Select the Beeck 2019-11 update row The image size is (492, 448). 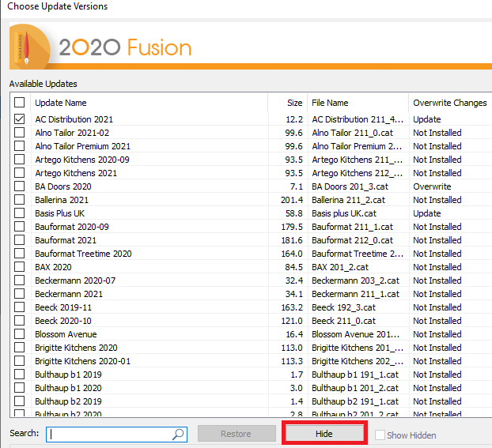(x=63, y=307)
